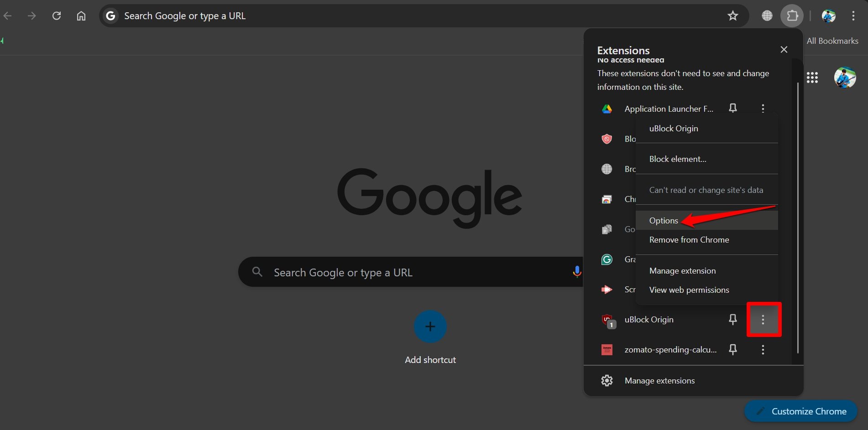Open the Google apps grid
The width and height of the screenshot is (868, 430).
[812, 78]
